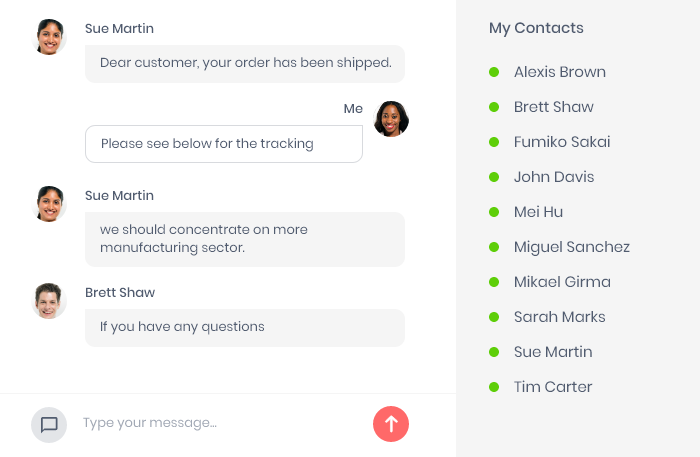Select the "If you have any questions" message

pyautogui.click(x=245, y=327)
